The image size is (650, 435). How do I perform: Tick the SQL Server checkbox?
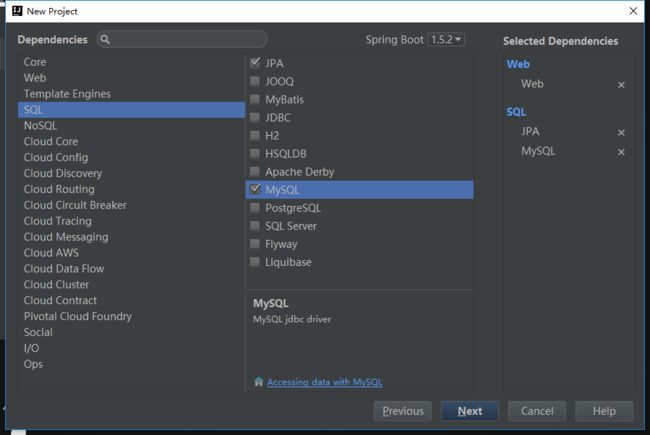click(255, 226)
